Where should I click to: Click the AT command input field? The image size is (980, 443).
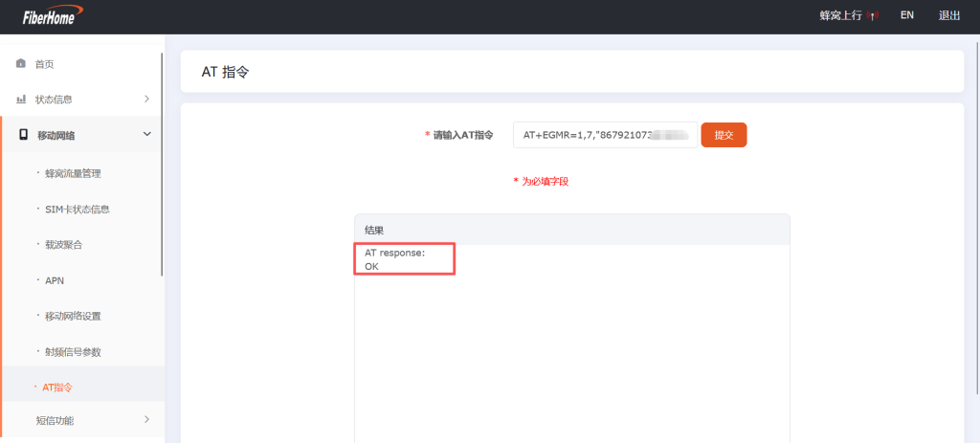tap(604, 135)
